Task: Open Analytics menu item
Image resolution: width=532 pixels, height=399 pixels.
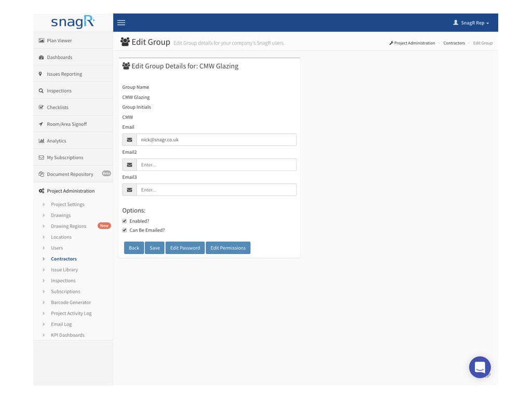Action: 73,141
